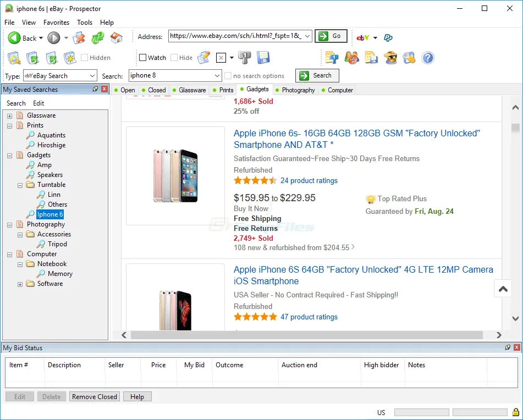Click the back-to-top chevron button on page
523x420 pixels.
coord(503,289)
